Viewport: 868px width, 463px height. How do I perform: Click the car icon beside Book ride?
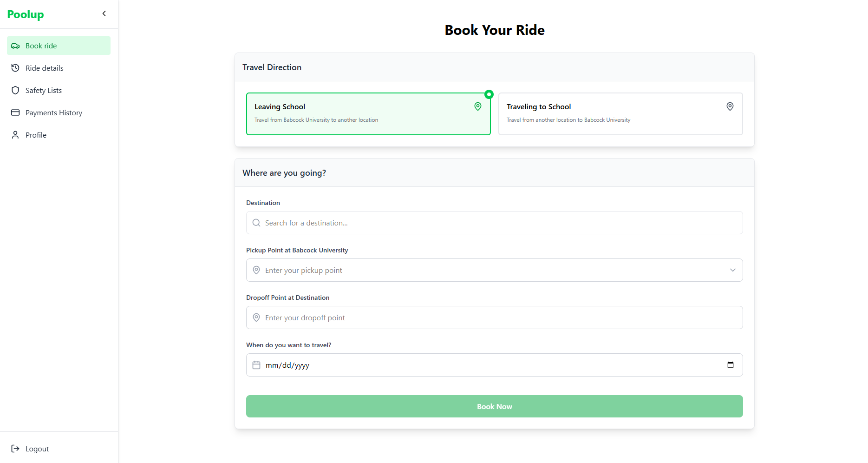pos(15,46)
